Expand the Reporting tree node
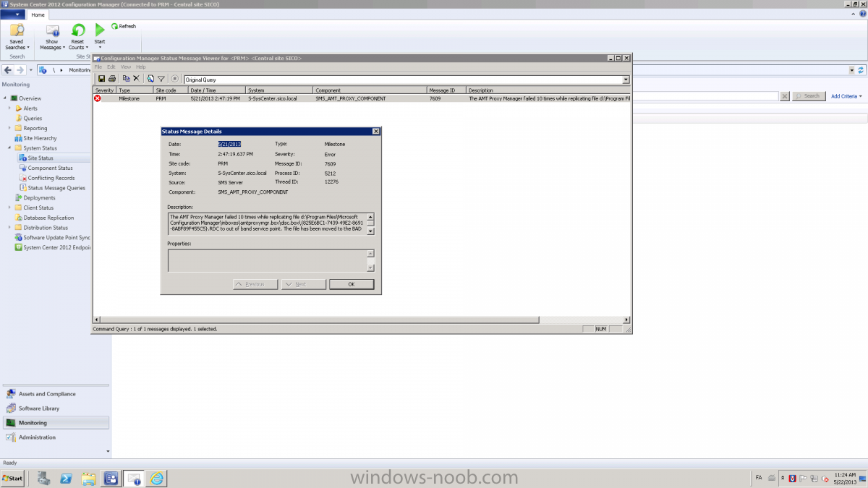868x488 pixels. [x=11, y=128]
